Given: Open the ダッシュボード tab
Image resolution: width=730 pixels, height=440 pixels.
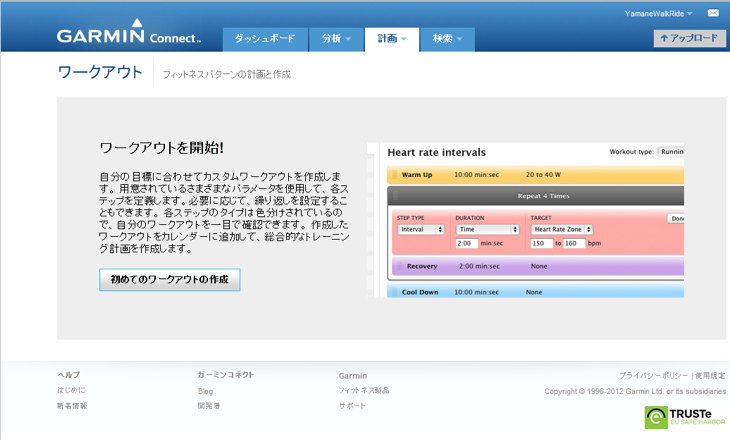Looking at the screenshot, I should pos(265,39).
